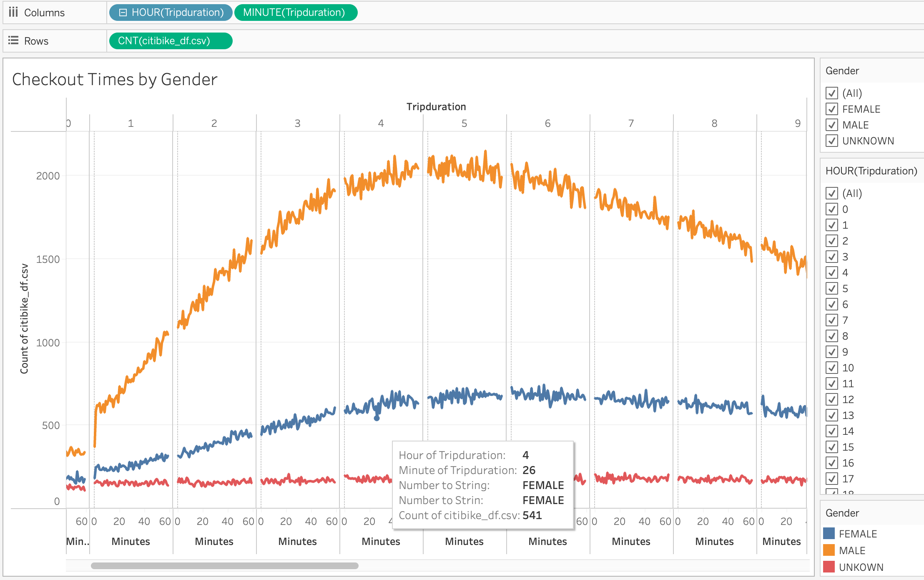Click the horizontal chart scrollbar thumb
This screenshot has height=580, width=924.
[224, 566]
